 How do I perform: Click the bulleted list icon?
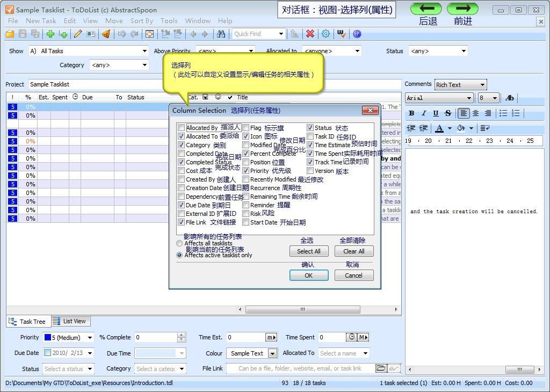[503, 113]
